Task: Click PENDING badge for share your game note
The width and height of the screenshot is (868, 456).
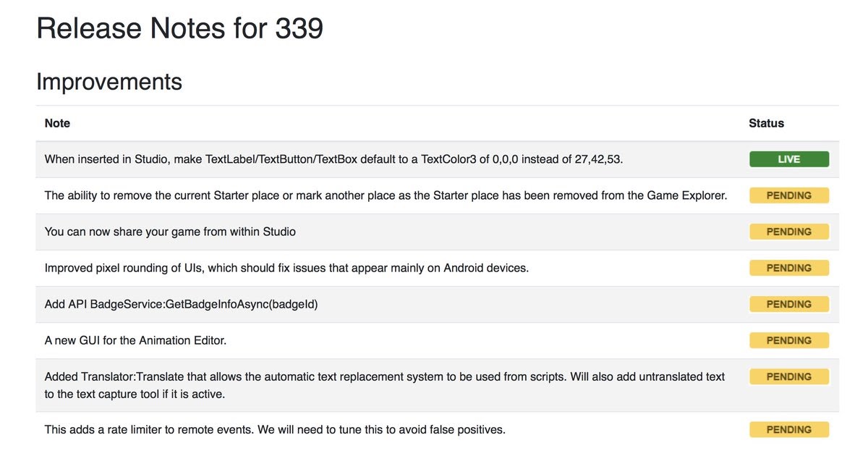Action: [x=788, y=232]
